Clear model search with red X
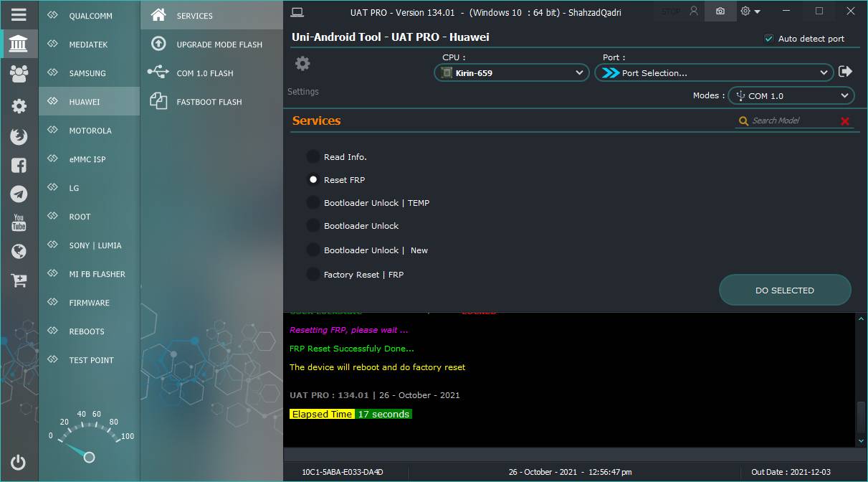 (845, 121)
